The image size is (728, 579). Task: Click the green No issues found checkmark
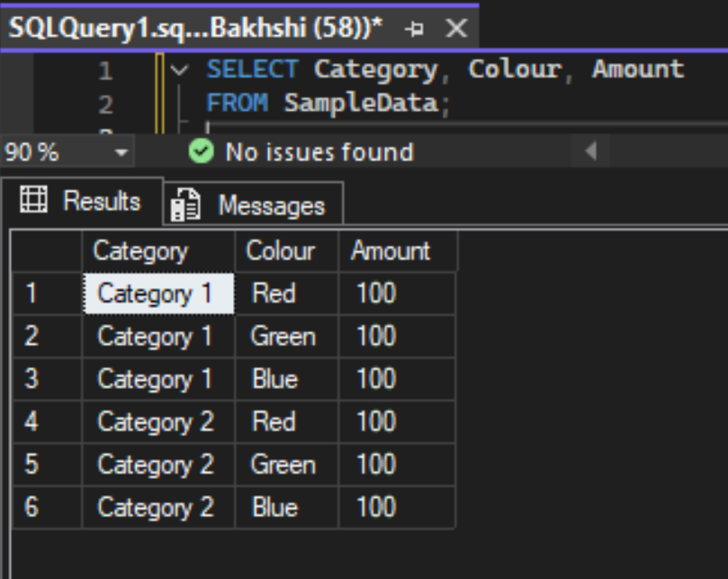click(201, 151)
